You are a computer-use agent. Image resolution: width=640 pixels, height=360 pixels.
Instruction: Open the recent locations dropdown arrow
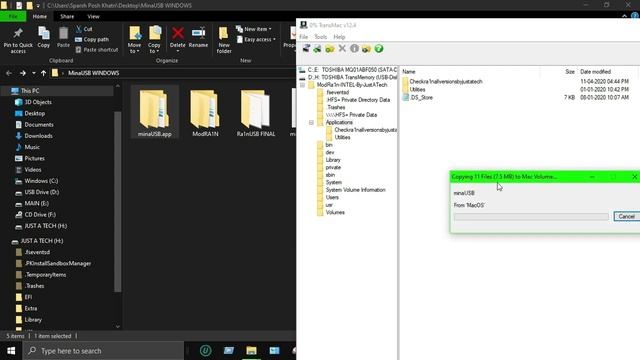34,73
